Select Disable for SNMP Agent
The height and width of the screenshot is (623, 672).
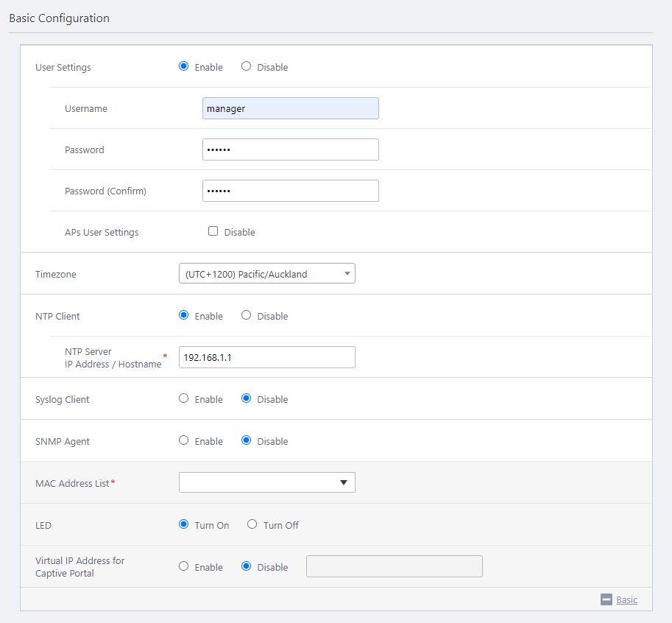[x=247, y=440]
